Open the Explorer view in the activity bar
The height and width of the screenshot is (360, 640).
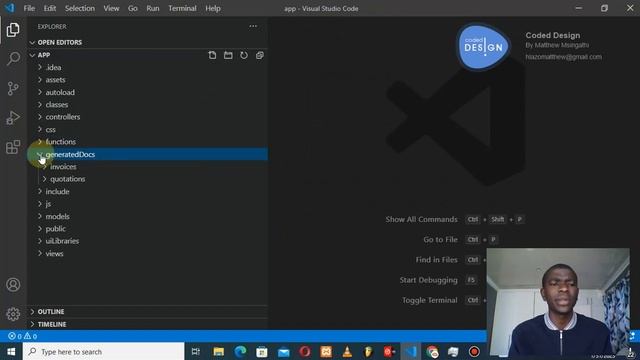point(13,30)
